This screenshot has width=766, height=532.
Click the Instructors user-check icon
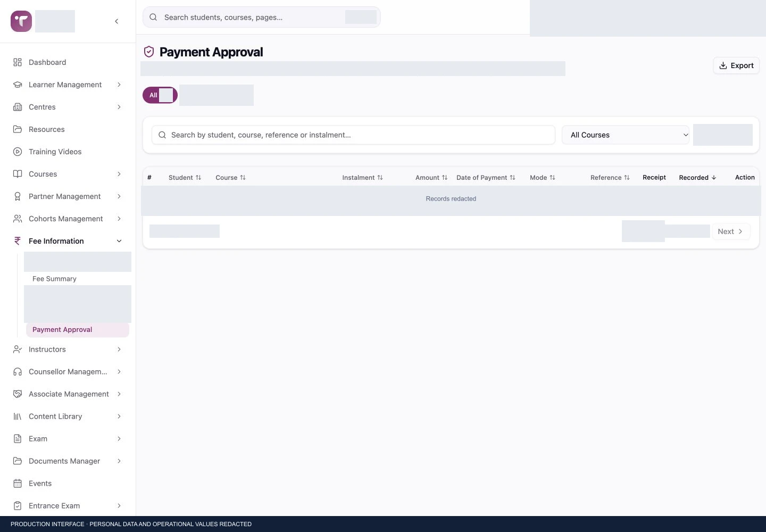pos(18,350)
